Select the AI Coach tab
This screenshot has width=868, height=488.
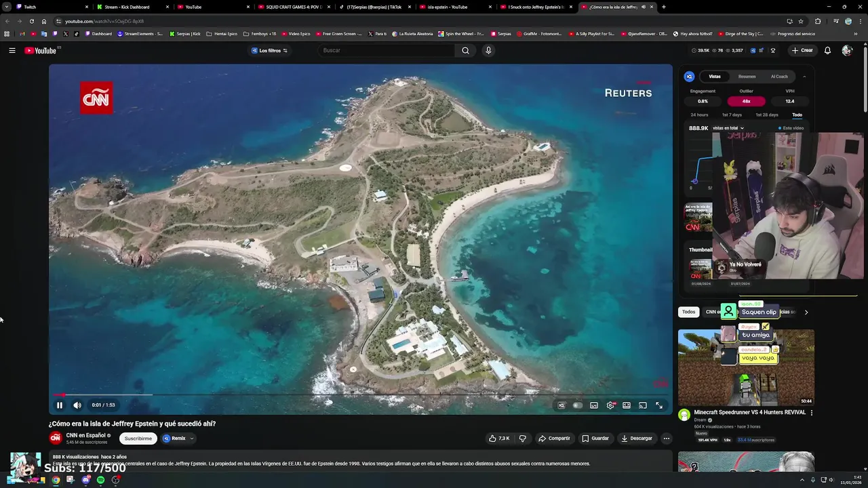(x=779, y=77)
